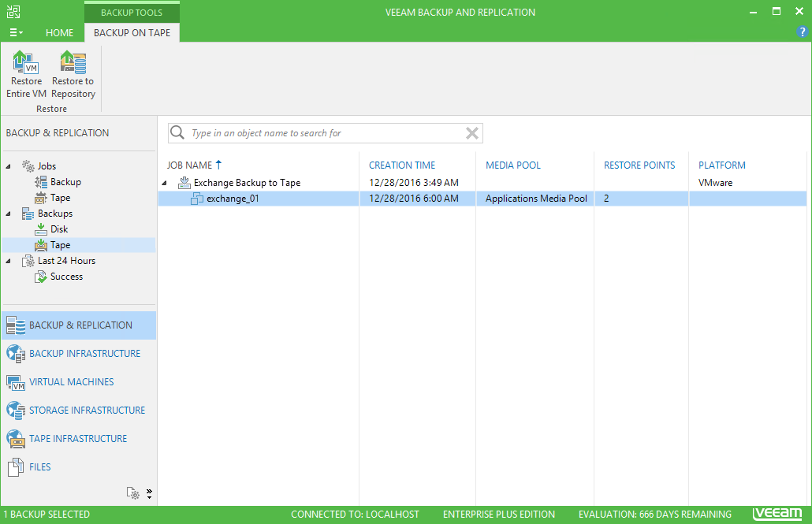Click ENTERPRISE PLUS EDITION status text
This screenshot has width=812, height=524.
pyautogui.click(x=499, y=515)
